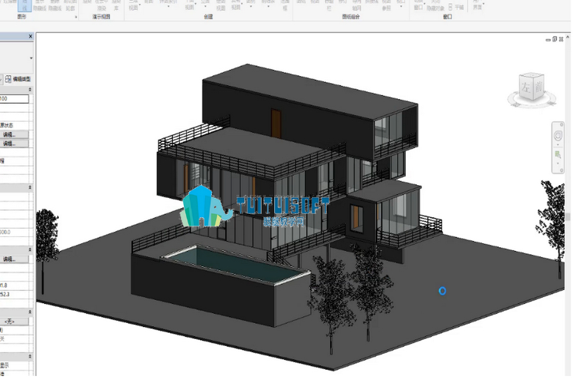Close the Properties panel with its X
The image size is (575, 392).
point(31,36)
